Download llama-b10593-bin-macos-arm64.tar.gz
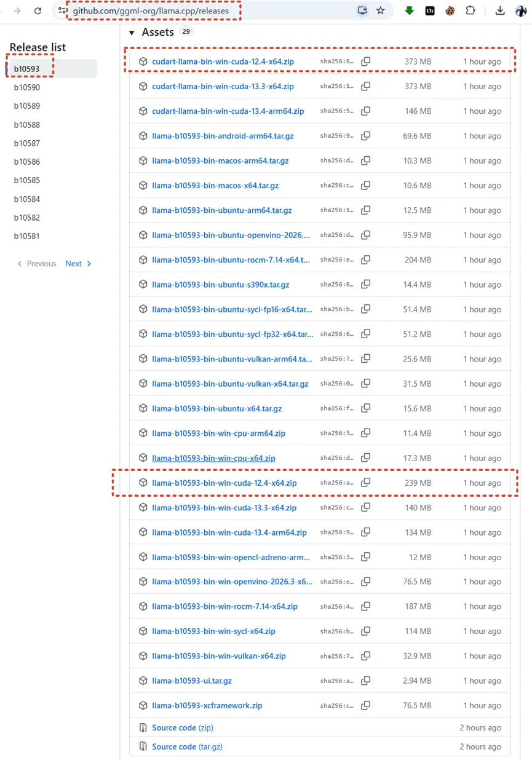This screenshot has width=532, height=760. tap(220, 160)
